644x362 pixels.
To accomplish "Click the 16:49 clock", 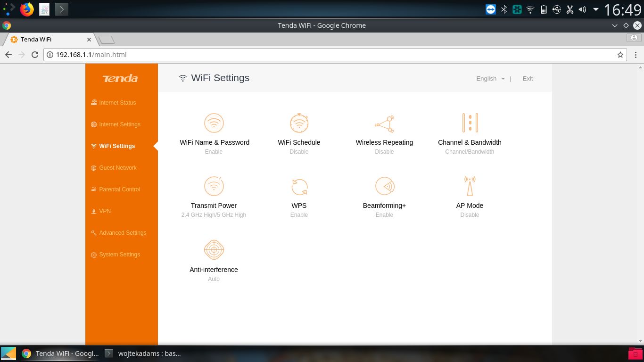I will coord(623,9).
